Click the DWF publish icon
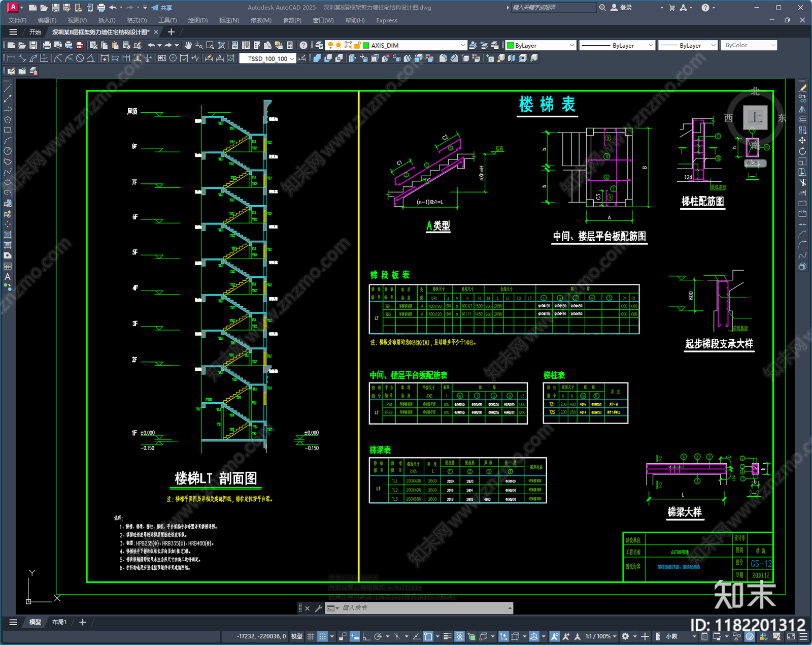The image size is (812, 645). tap(80, 45)
